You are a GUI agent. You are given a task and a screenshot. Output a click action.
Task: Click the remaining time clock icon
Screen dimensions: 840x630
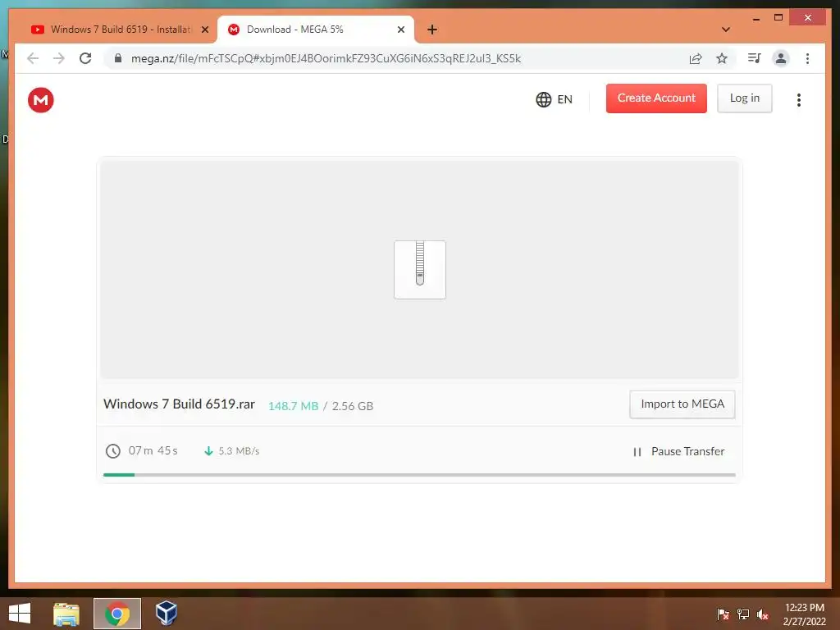click(112, 451)
